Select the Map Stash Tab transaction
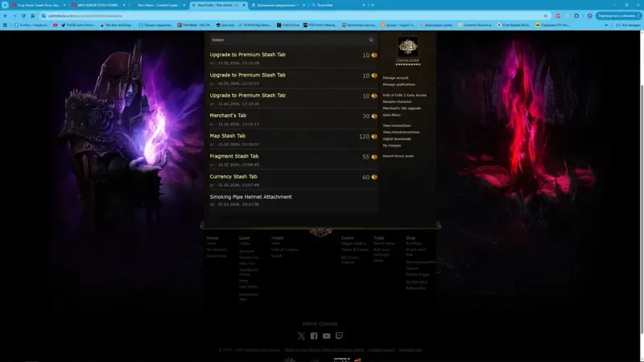644x362 pixels. (293, 139)
